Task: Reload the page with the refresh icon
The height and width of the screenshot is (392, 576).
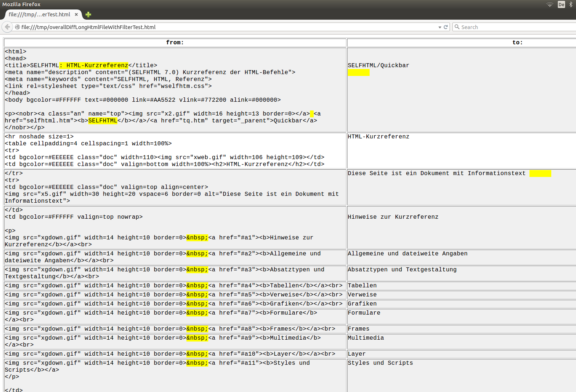Action: click(446, 27)
